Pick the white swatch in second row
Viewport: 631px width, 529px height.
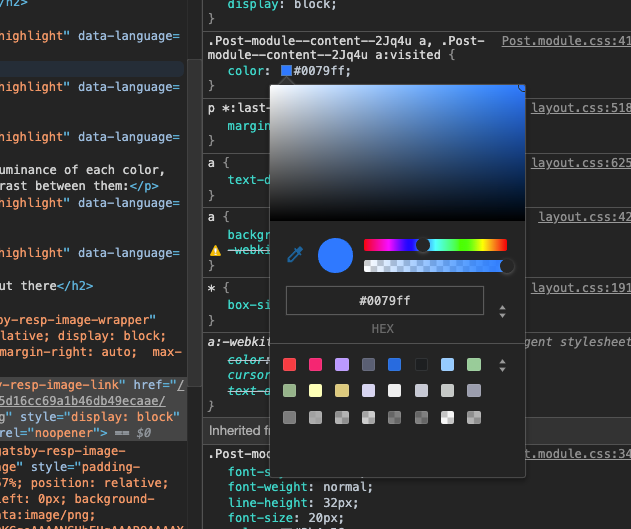point(394,391)
